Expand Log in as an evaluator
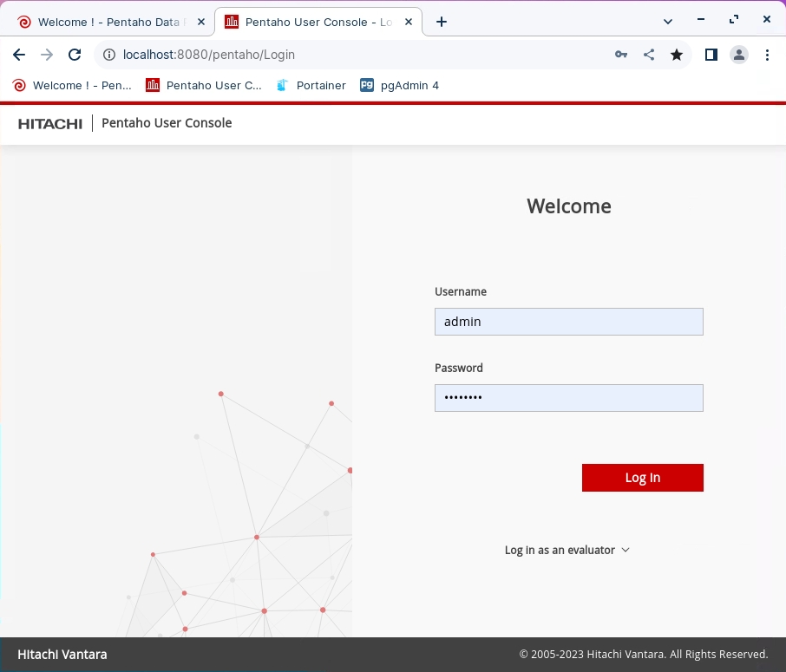The height and width of the screenshot is (672, 786). [x=567, y=551]
